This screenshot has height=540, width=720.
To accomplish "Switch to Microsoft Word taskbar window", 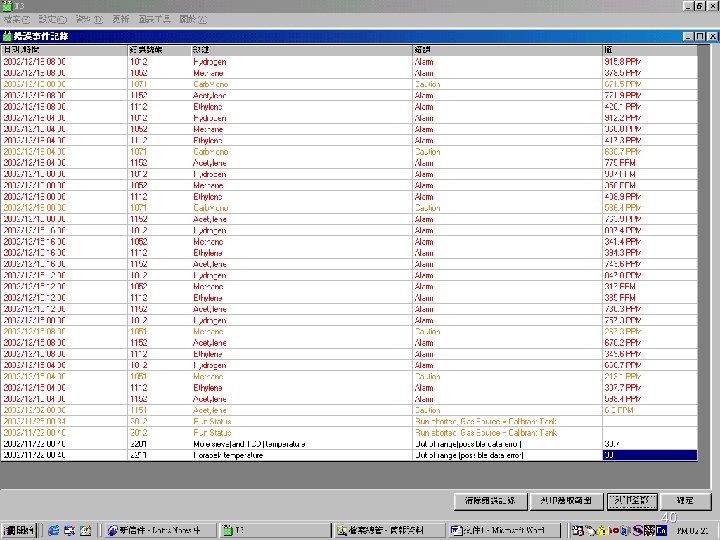I will 504,530.
